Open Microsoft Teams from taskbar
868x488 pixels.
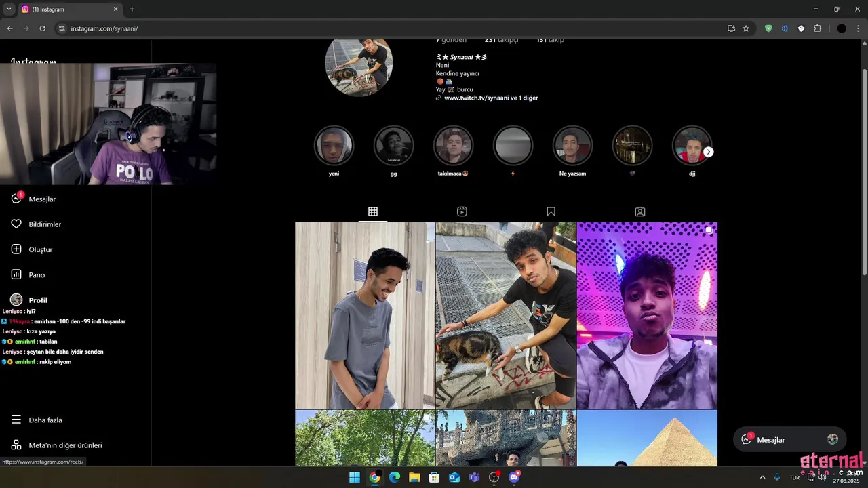[x=474, y=477]
